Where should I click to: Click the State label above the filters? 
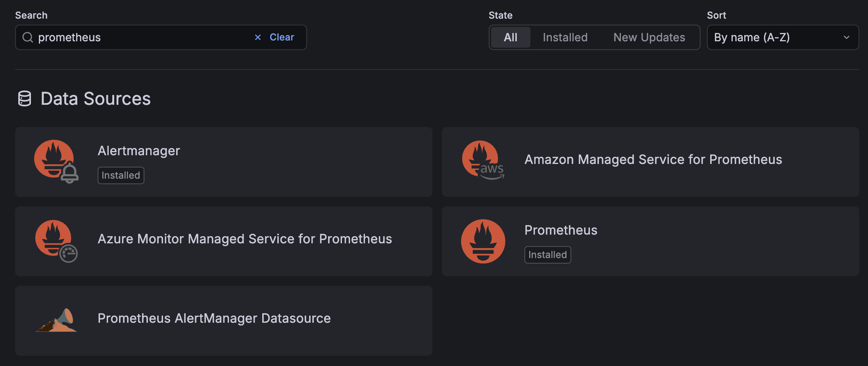click(x=501, y=15)
